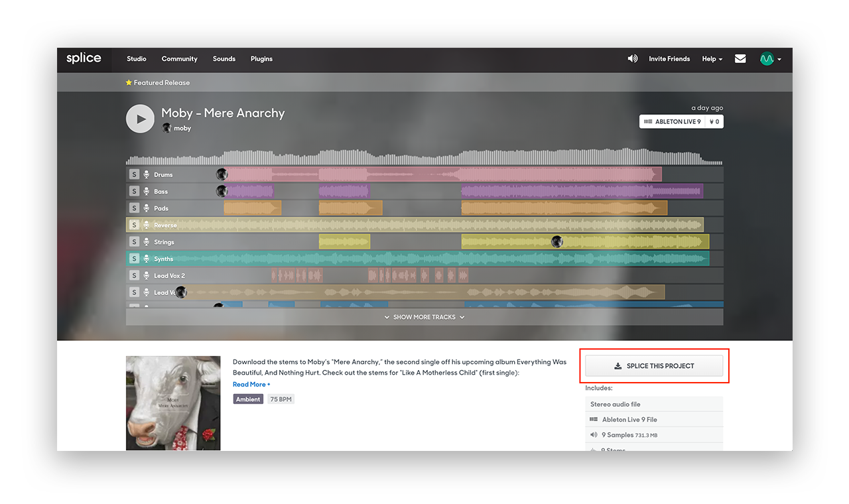
Task: Click the Stereo audio file row
Action: pyautogui.click(x=654, y=404)
